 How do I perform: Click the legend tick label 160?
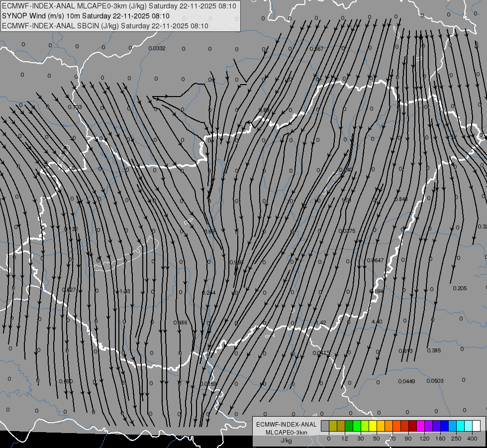(x=440, y=439)
